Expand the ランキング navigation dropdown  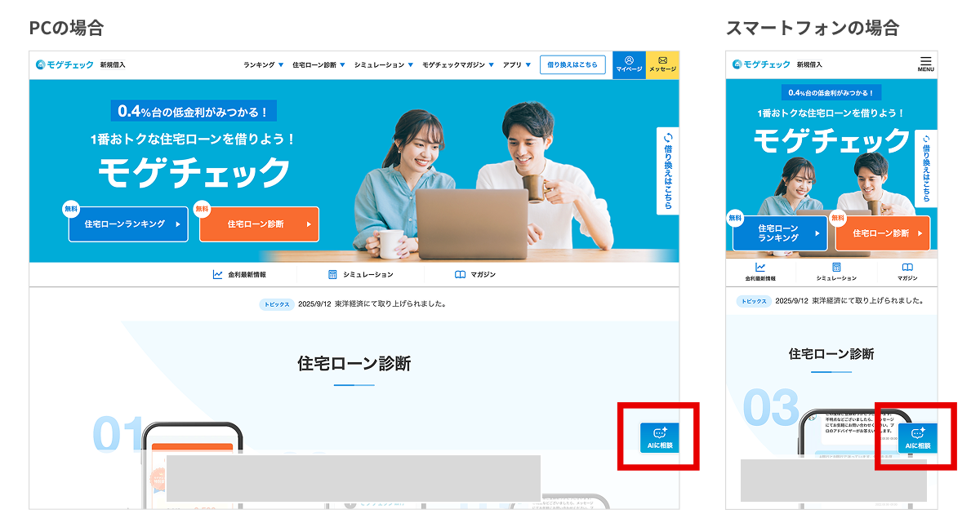click(261, 64)
